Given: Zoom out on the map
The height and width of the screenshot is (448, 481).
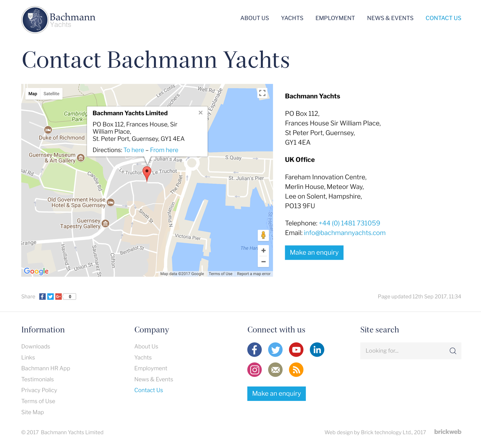Looking at the screenshot, I should pyautogui.click(x=264, y=262).
